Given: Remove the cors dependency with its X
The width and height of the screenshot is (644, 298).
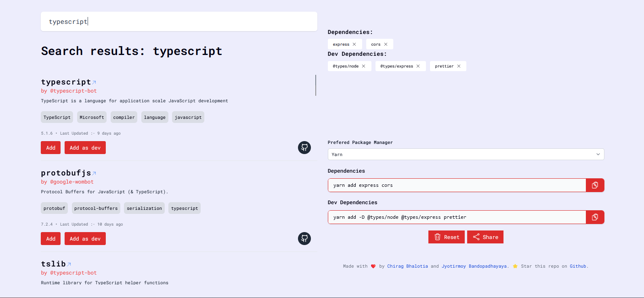Looking at the screenshot, I should tap(386, 44).
